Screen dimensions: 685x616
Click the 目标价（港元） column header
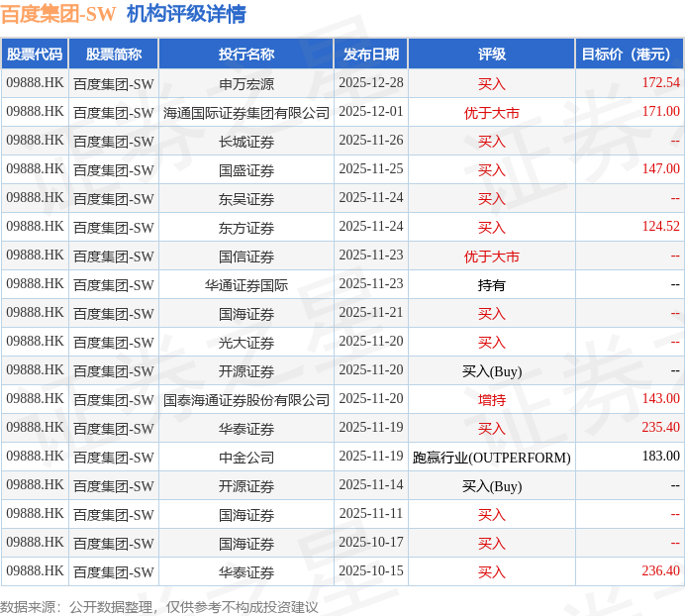click(630, 53)
